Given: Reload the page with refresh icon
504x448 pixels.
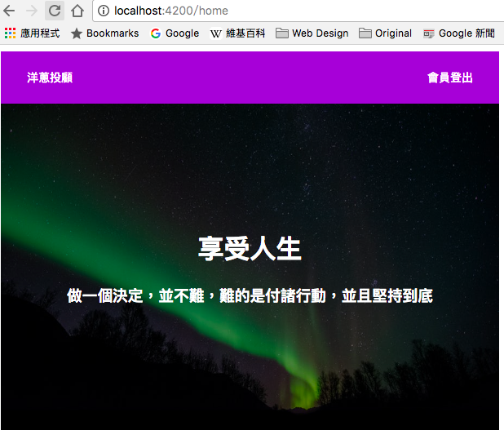Looking at the screenshot, I should click(55, 11).
